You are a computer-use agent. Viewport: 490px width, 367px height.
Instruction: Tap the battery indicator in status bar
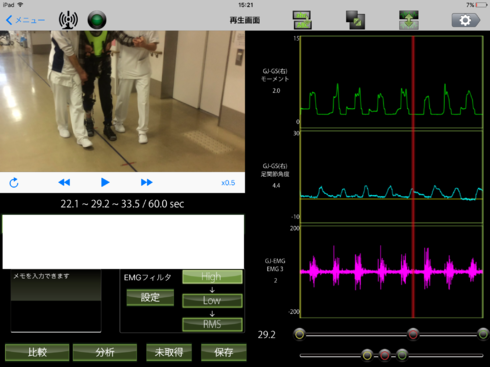[x=481, y=5]
